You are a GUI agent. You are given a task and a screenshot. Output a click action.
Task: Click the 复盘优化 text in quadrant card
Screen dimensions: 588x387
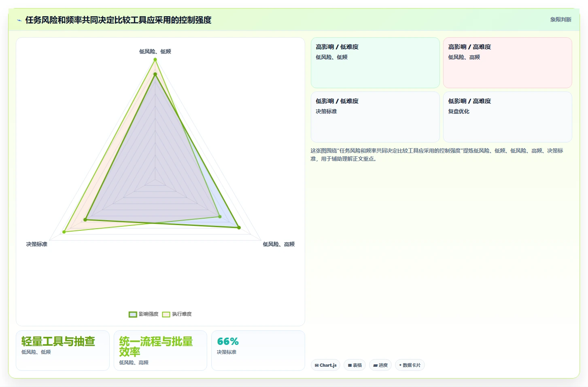tap(459, 111)
